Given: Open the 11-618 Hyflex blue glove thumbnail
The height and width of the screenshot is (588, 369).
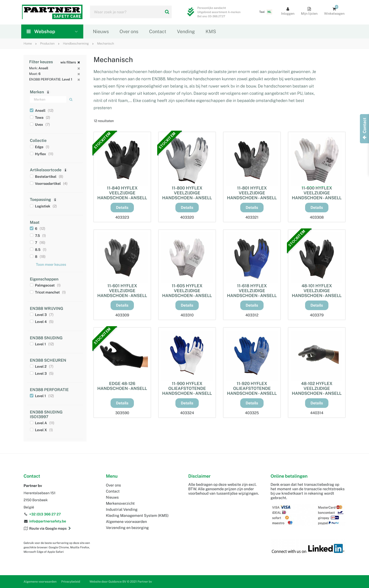Looking at the screenshot, I should click(252, 258).
